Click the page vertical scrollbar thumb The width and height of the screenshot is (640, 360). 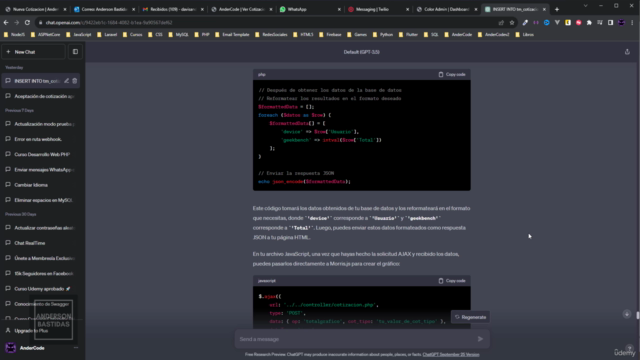coord(638,316)
